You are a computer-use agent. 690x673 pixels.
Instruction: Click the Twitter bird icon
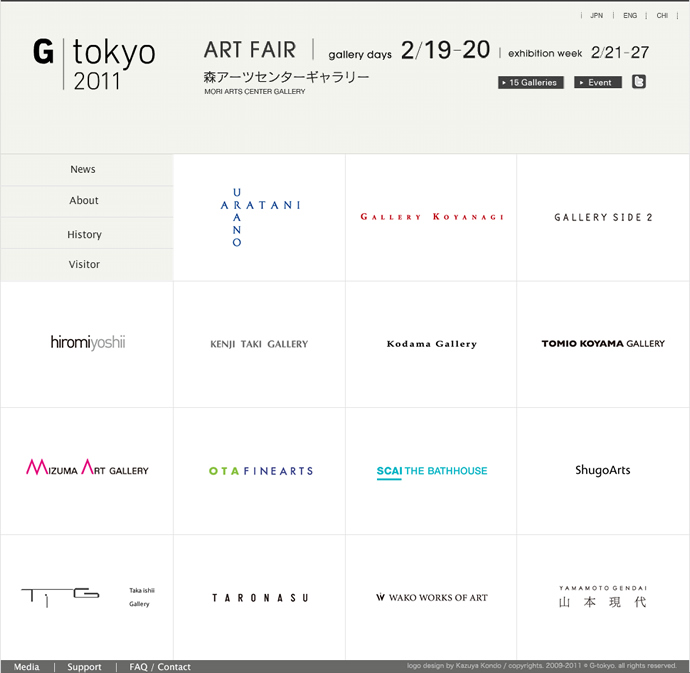[x=639, y=82]
